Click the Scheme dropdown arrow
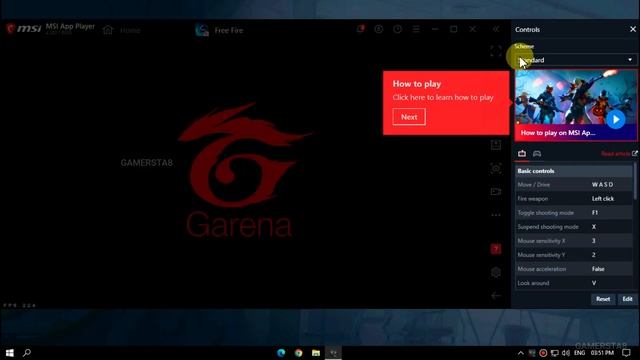 coord(630,60)
